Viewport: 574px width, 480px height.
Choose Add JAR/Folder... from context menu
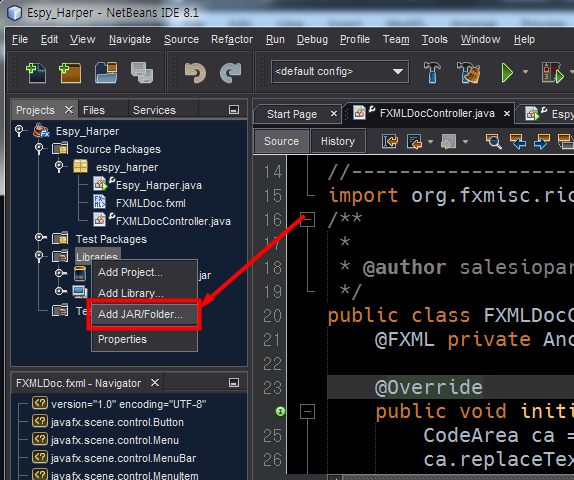pos(144,314)
